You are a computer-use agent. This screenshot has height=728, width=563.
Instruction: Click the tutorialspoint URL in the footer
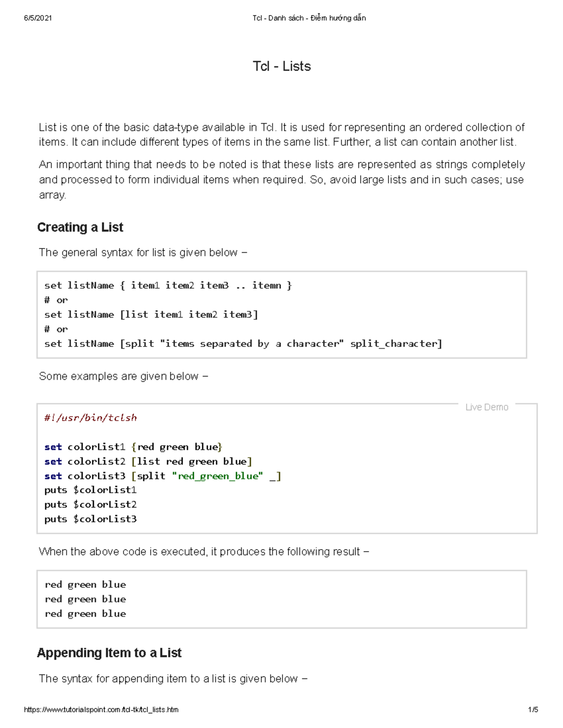tap(101, 709)
